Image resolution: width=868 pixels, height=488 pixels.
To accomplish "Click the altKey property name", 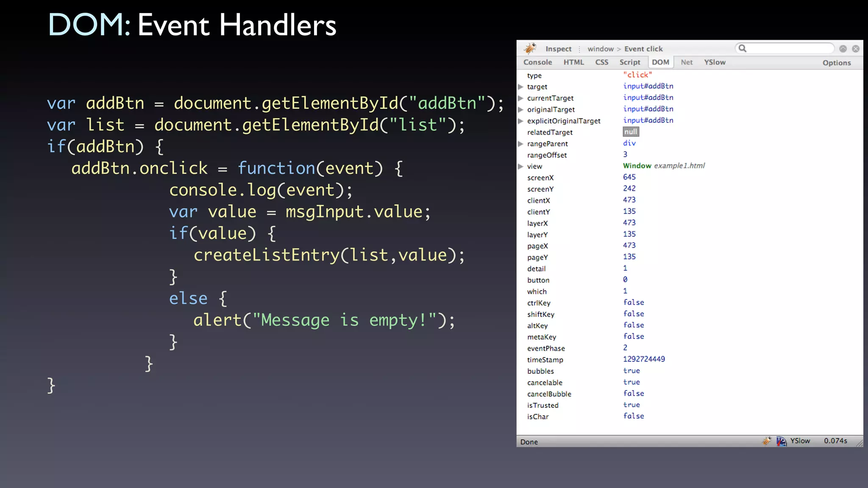I will [x=537, y=326].
